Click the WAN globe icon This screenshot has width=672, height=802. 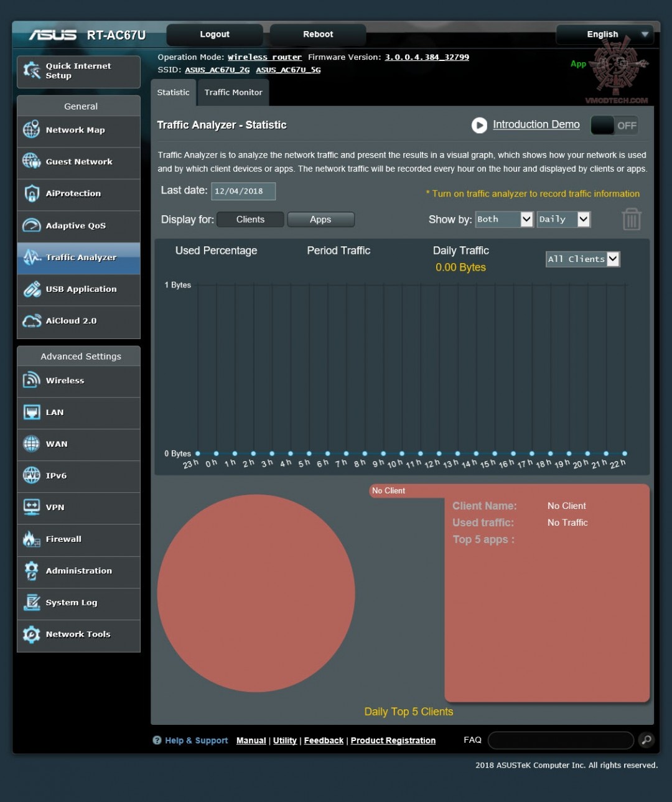[x=32, y=444]
